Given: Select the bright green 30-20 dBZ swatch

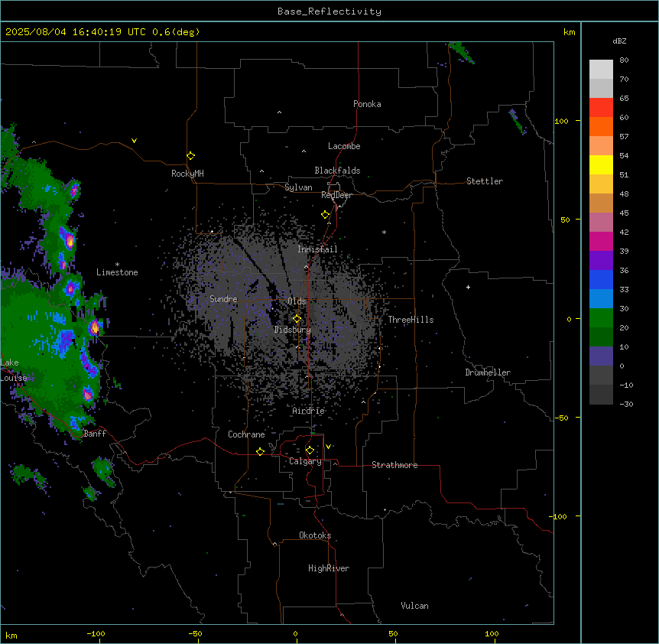Looking at the screenshot, I should click(x=601, y=318).
